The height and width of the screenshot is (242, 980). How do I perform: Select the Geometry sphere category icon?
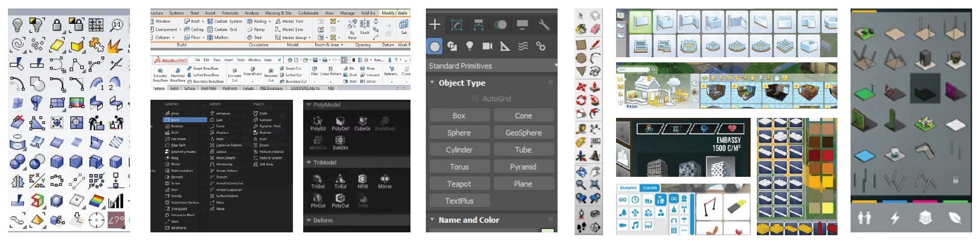tap(435, 46)
